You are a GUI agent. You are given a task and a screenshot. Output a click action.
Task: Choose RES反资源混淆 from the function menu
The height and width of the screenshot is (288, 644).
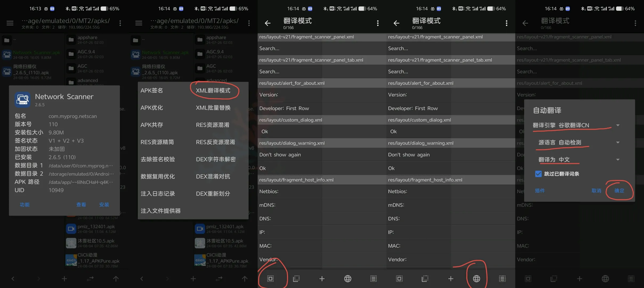click(216, 142)
